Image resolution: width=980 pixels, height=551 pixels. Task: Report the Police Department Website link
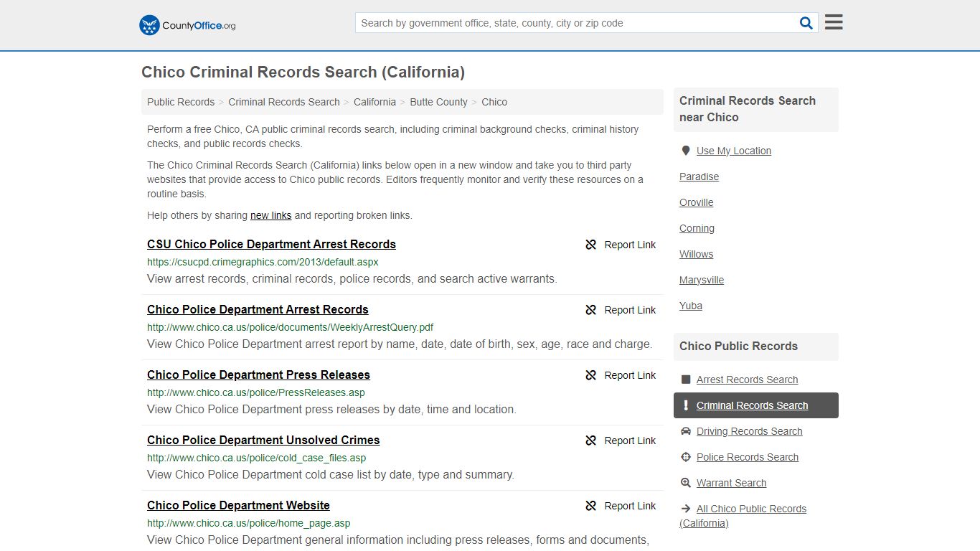[x=621, y=506]
